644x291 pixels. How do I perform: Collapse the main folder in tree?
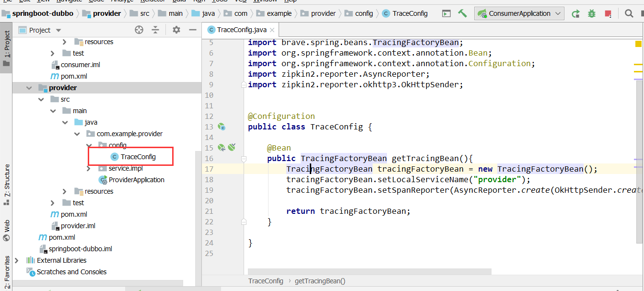[53, 111]
